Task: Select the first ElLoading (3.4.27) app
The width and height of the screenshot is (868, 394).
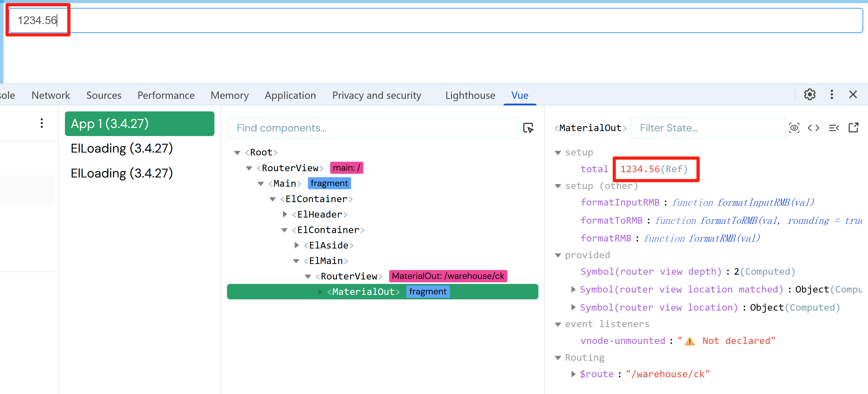Action: pos(122,148)
